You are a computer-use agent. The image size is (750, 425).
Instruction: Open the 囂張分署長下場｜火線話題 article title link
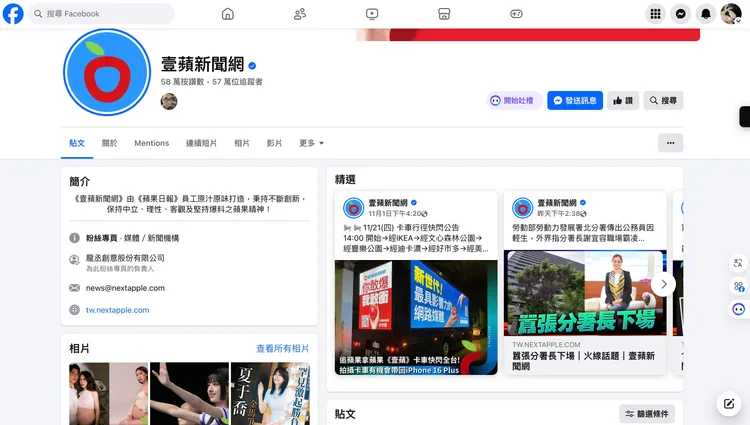pyautogui.click(x=584, y=361)
